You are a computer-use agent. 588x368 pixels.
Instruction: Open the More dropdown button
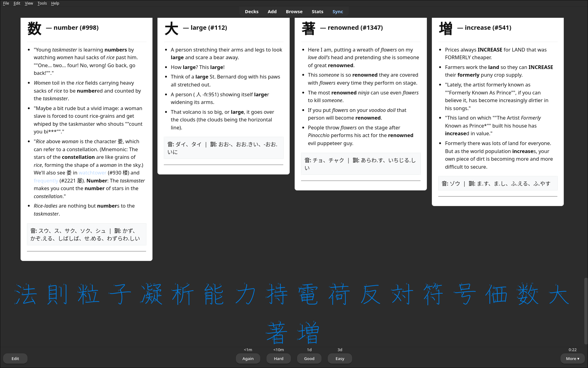[572, 358]
